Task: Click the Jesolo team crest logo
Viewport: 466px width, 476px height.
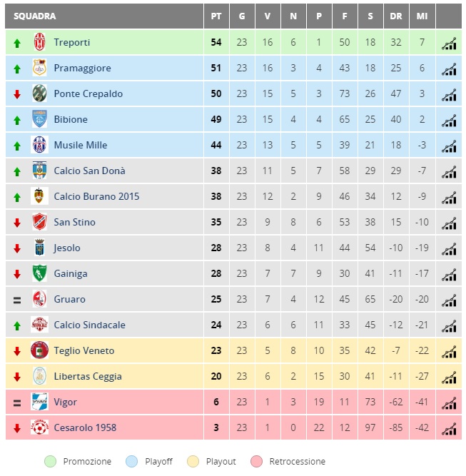Action: 39,248
